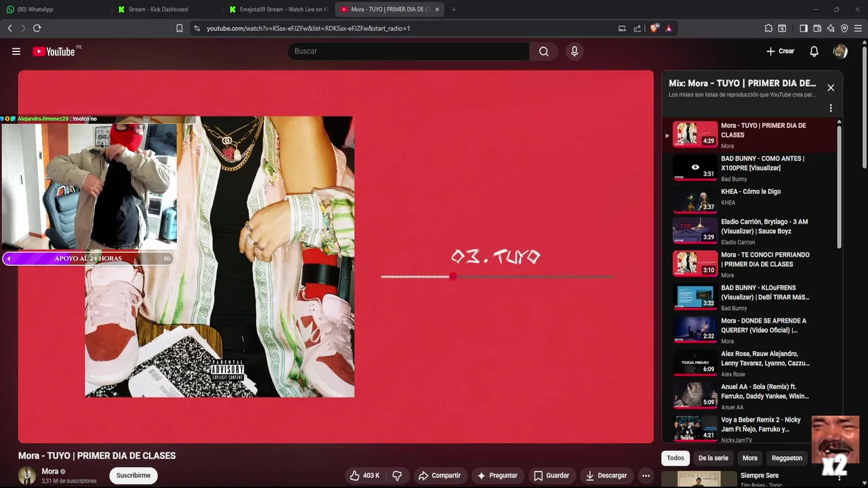
Task: Select the Todos filter chip
Action: (x=675, y=458)
